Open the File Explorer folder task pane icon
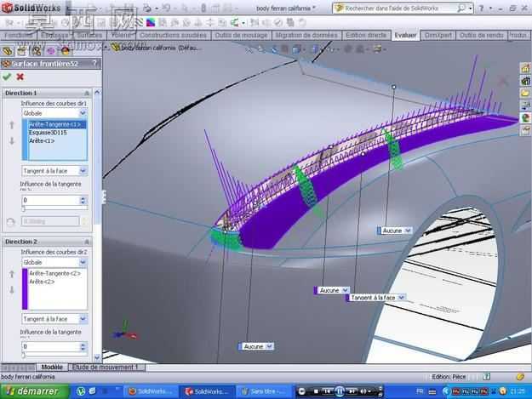532x399 pixels. (x=525, y=93)
